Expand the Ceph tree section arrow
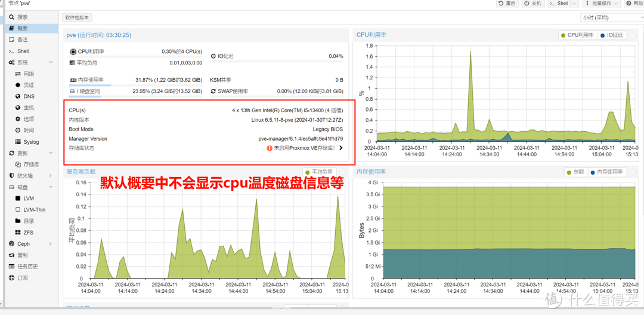 [x=51, y=243]
